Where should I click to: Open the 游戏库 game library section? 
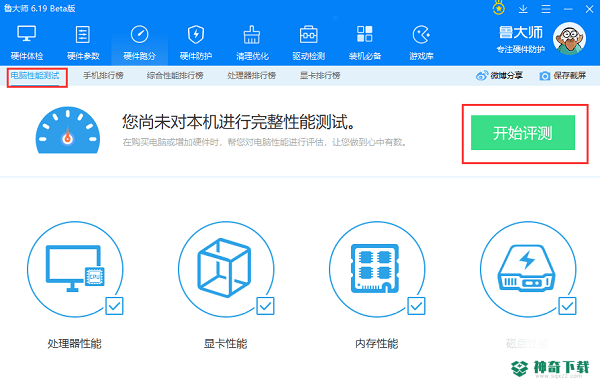point(421,43)
